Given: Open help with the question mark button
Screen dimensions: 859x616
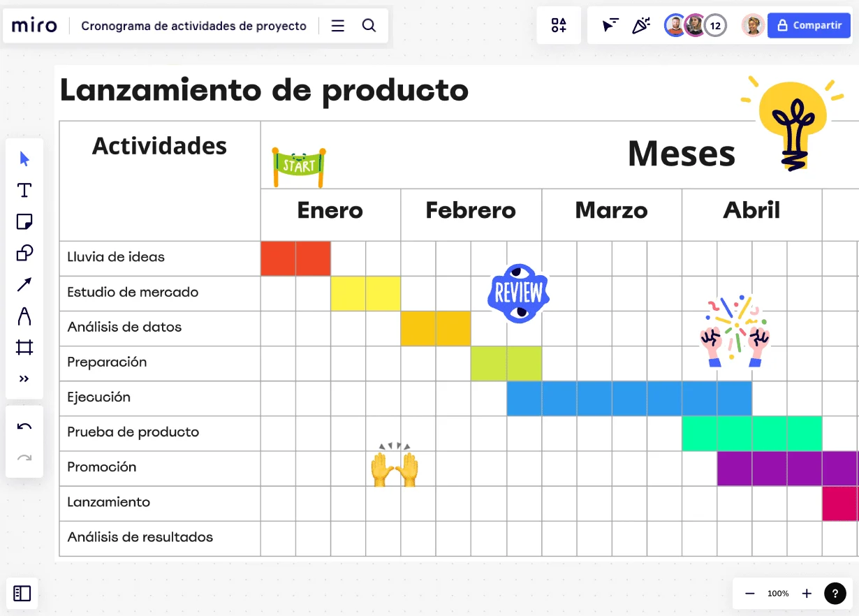Looking at the screenshot, I should 835,593.
